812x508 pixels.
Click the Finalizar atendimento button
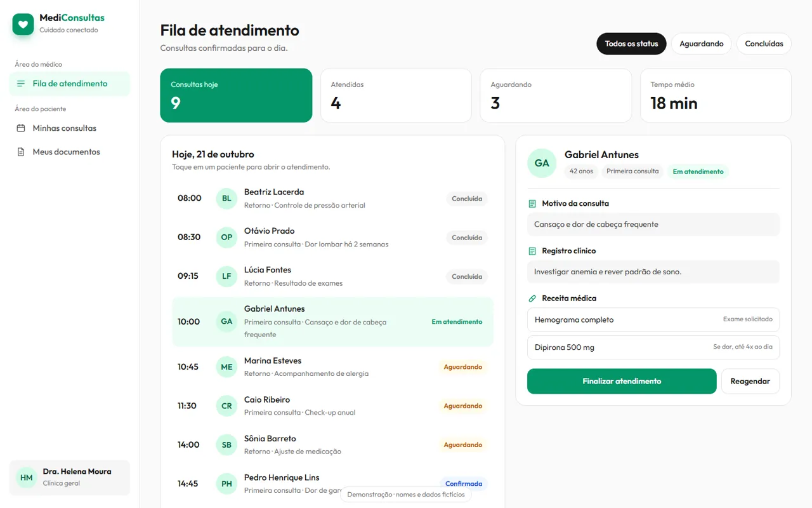[622, 381]
